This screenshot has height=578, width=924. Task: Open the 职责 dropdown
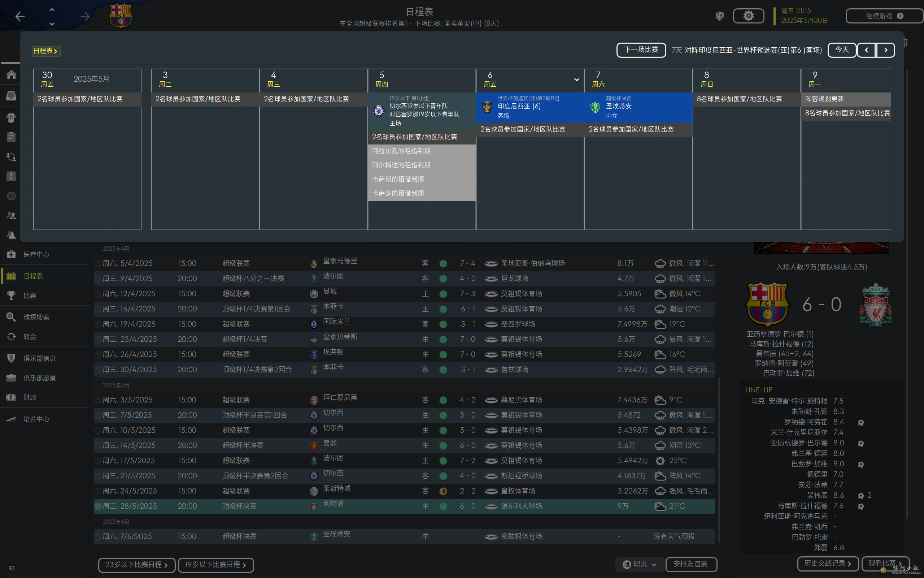[x=640, y=564]
